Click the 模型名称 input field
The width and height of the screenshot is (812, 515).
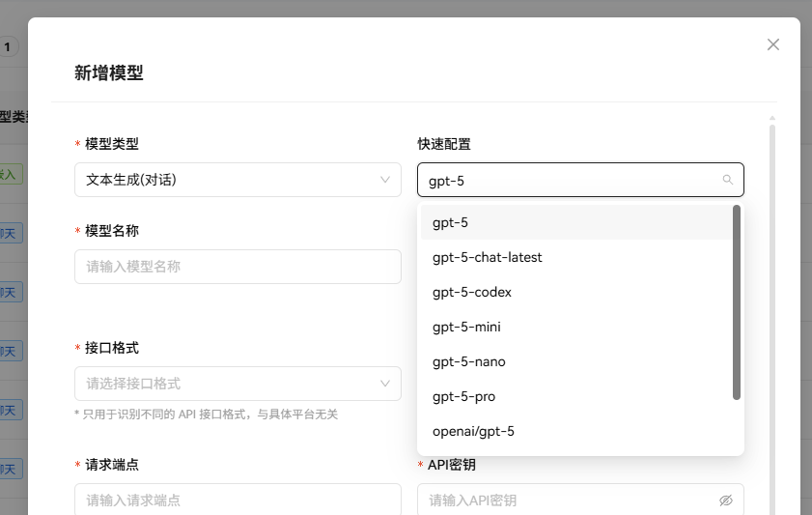[238, 267]
